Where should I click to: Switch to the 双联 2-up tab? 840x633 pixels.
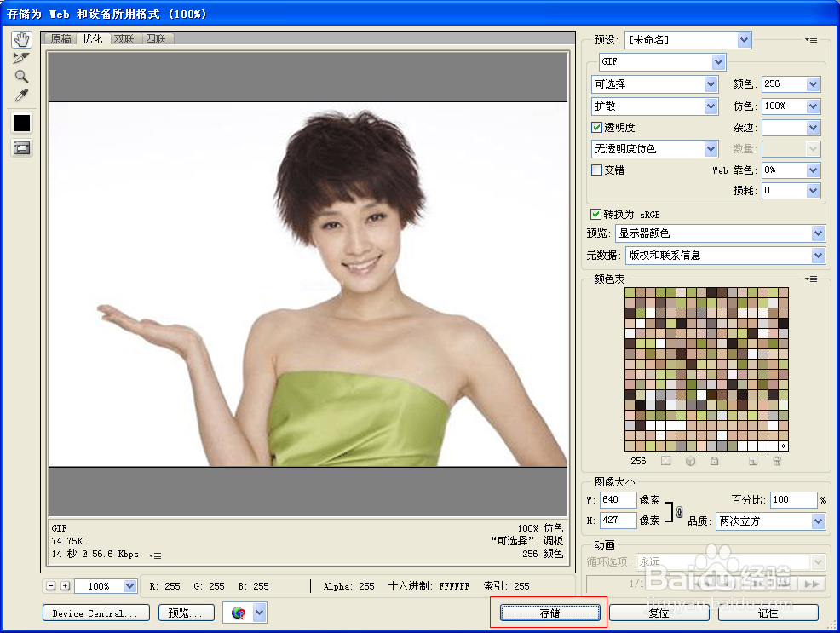pos(124,38)
